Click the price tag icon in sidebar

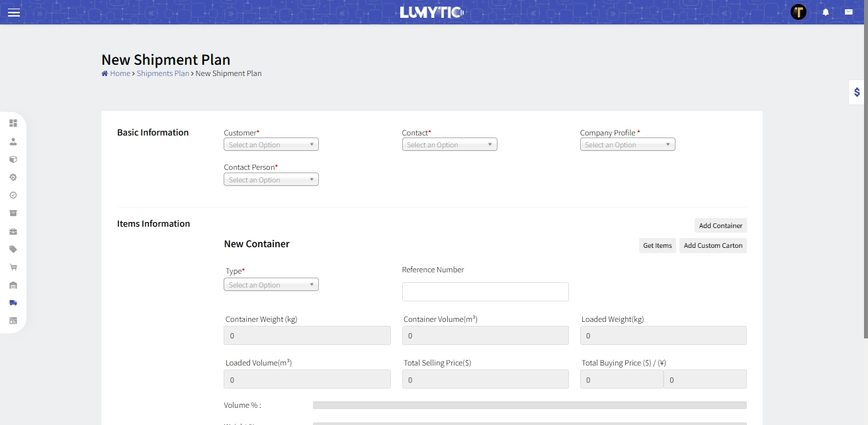coord(13,249)
